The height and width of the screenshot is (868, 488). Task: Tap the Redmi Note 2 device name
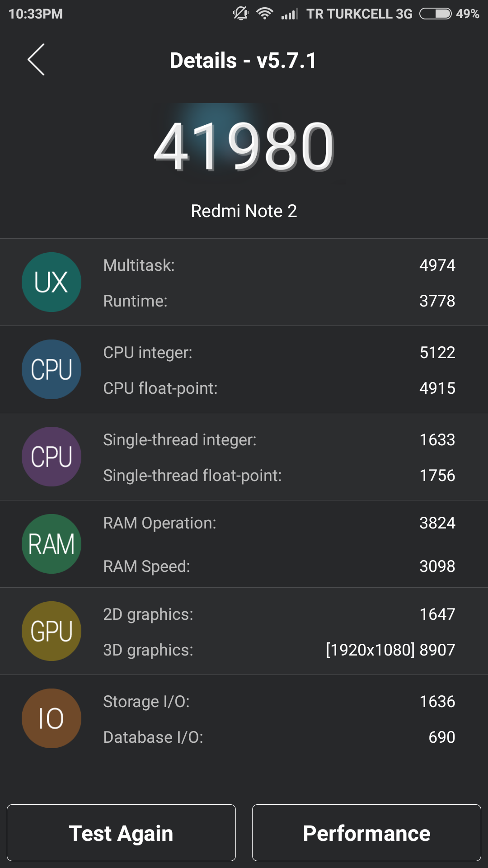(x=244, y=211)
